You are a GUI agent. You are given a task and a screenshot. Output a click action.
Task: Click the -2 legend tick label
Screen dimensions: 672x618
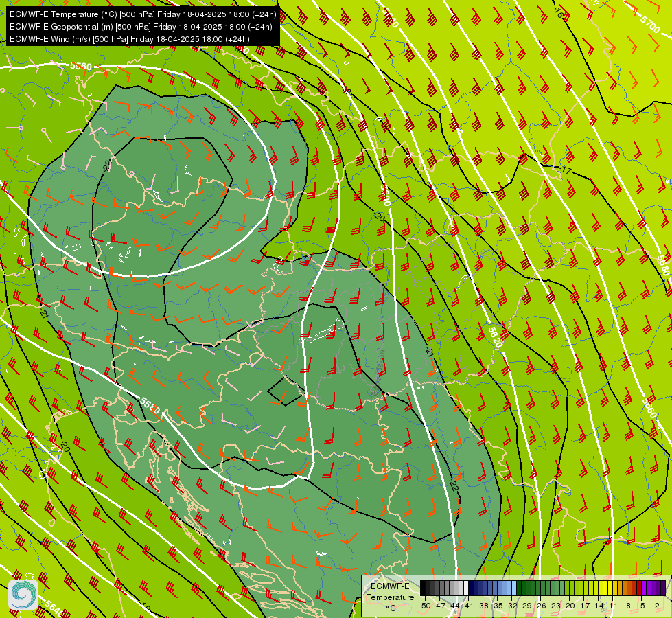pyautogui.click(x=656, y=606)
